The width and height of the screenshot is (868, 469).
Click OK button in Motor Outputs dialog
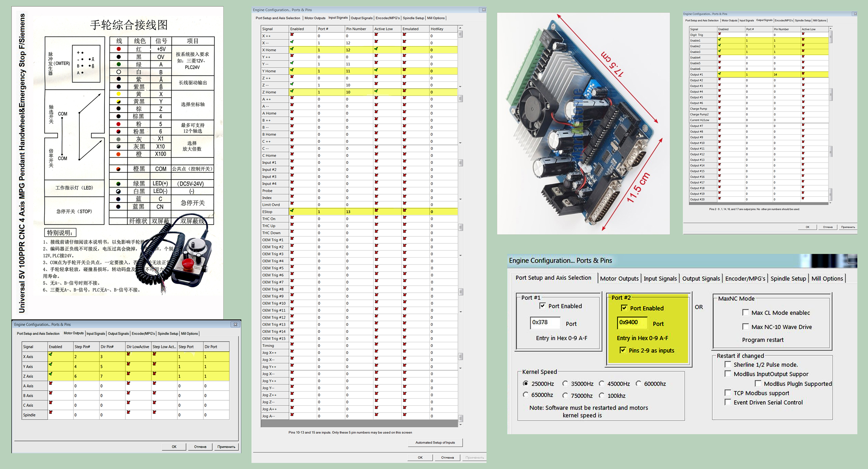(174, 447)
